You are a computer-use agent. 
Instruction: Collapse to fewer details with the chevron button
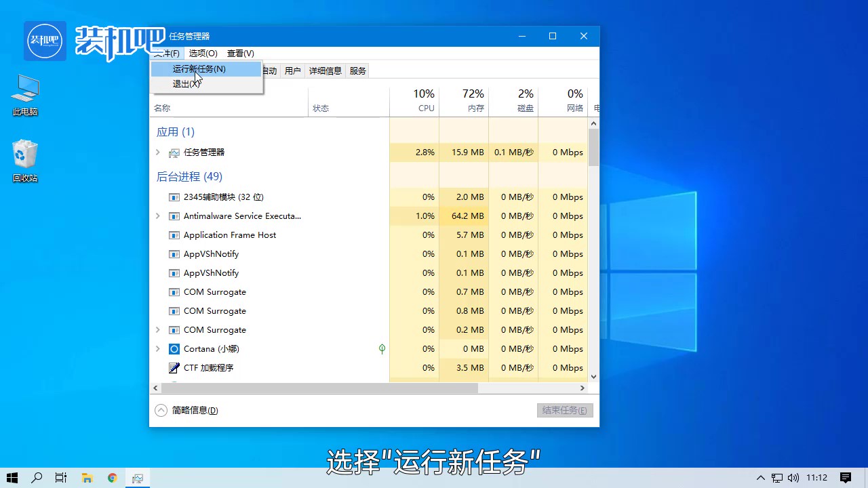click(x=161, y=410)
